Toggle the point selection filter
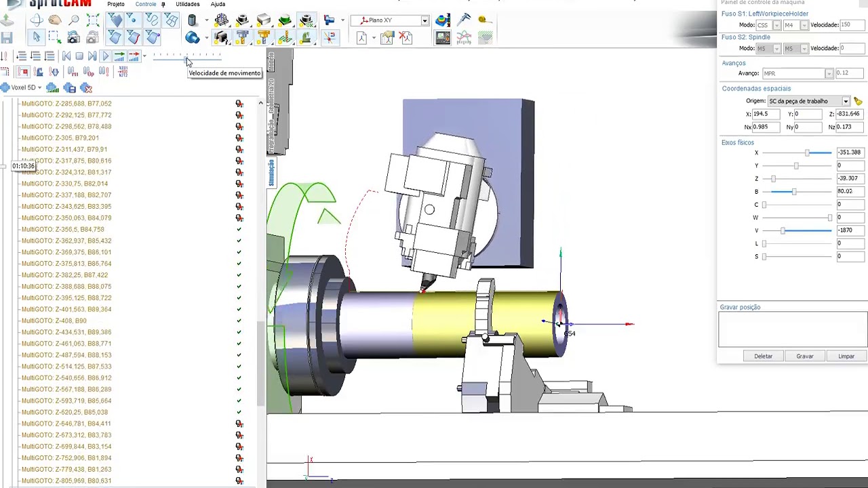868x488 pixels. 133,20
